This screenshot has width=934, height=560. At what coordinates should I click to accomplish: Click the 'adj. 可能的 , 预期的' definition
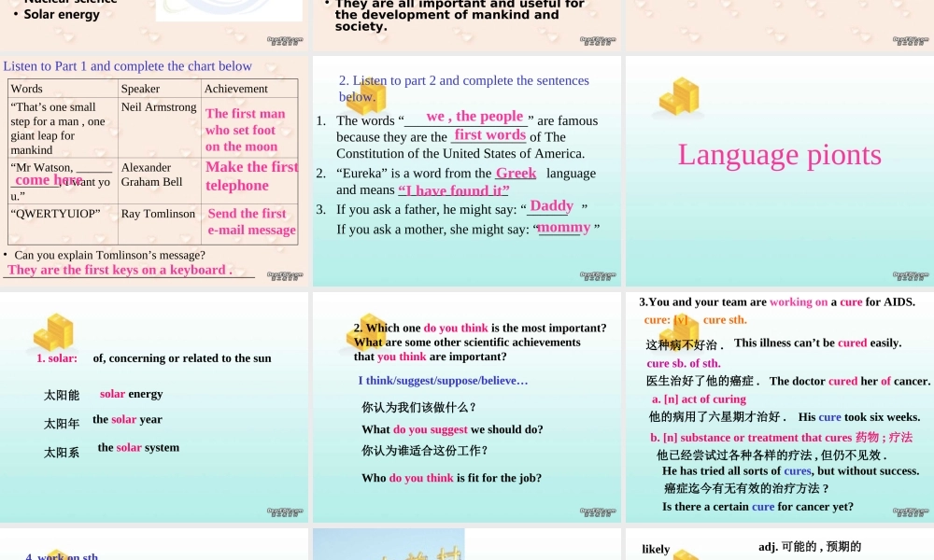click(810, 547)
